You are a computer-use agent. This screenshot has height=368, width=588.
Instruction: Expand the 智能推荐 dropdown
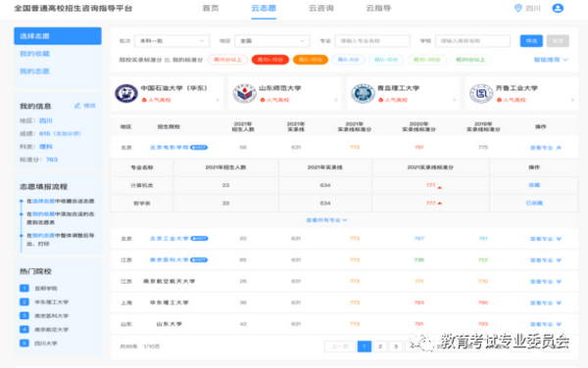(x=551, y=60)
